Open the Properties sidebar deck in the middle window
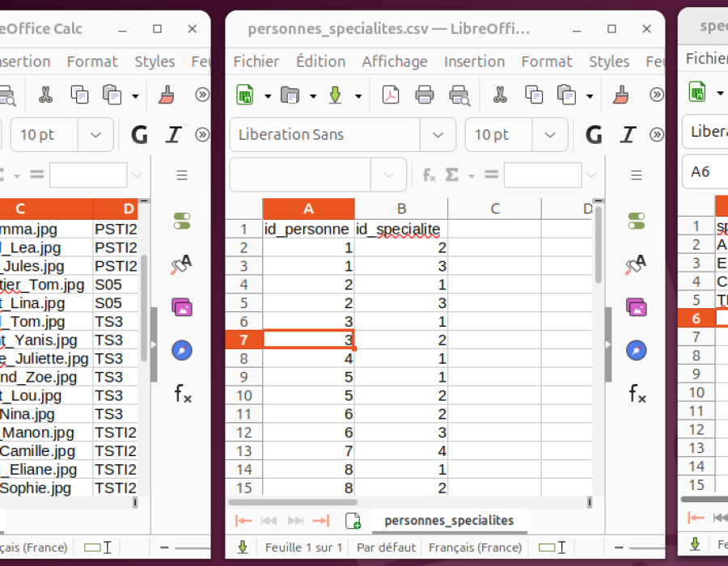This screenshot has width=728, height=566. click(637, 221)
